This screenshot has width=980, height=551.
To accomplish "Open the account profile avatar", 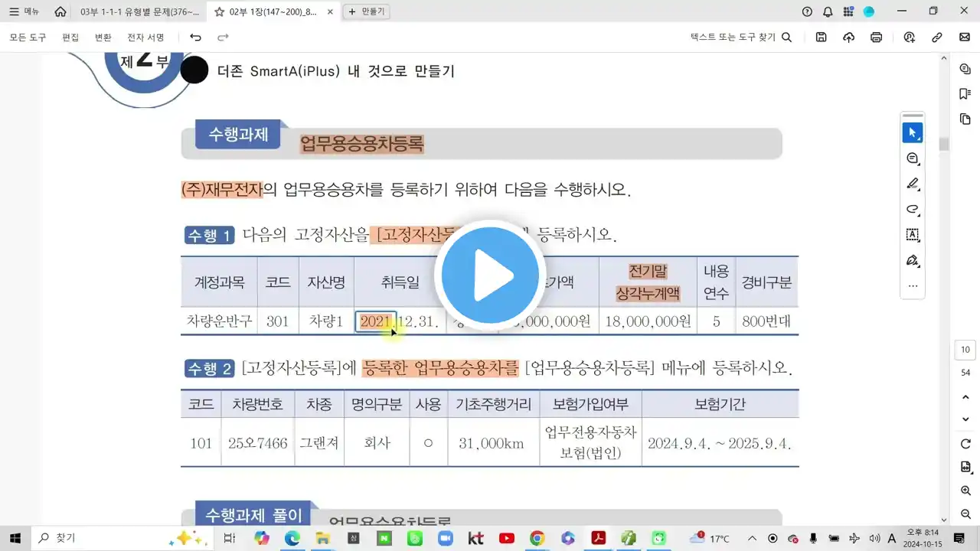I will [x=869, y=11].
